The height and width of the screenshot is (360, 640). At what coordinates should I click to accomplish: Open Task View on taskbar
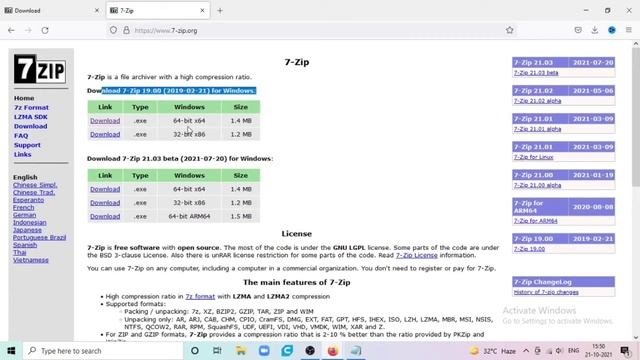pos(217,351)
